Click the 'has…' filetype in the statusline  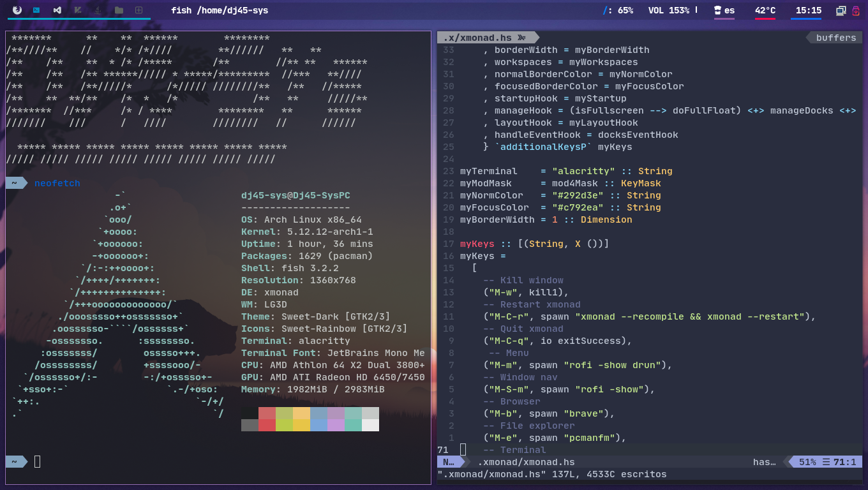point(764,462)
